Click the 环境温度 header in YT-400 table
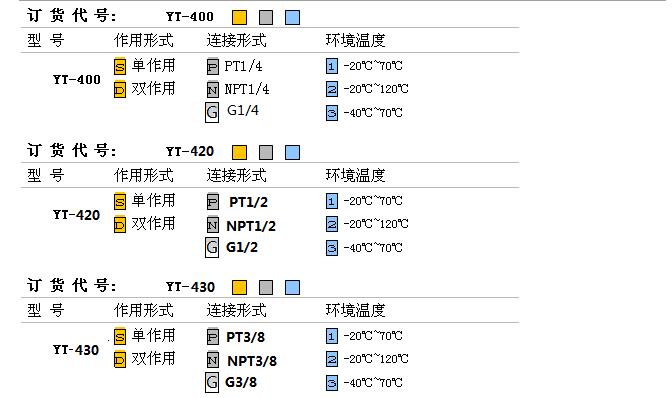Image resolution: width=672 pixels, height=398 pixels. click(x=355, y=40)
